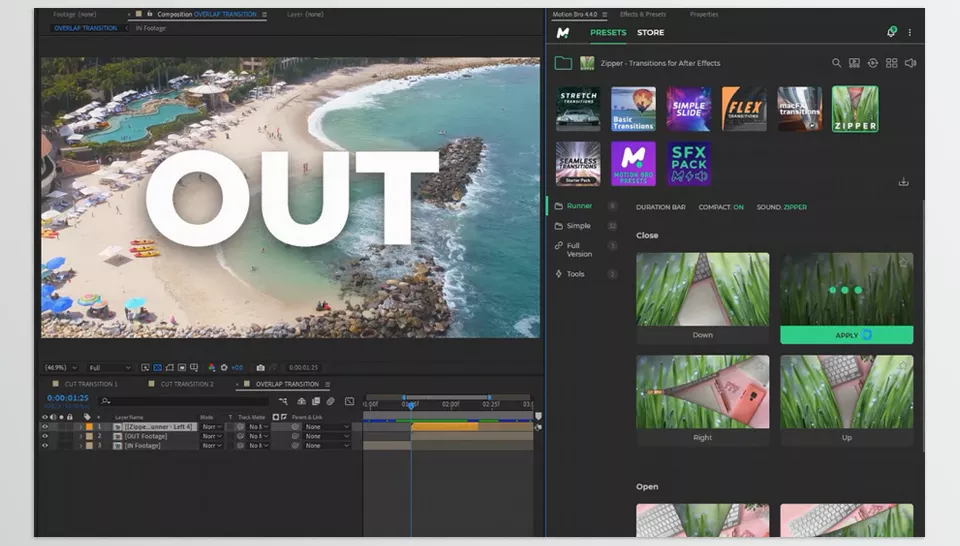Open the OVERLAP TRANSITION timeline tab menu icon

[328, 384]
